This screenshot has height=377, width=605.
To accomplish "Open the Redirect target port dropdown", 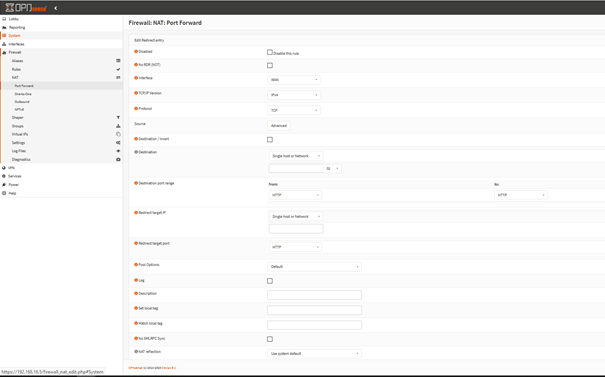I will point(295,247).
